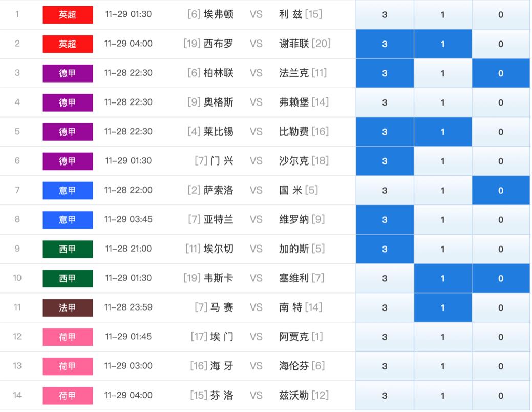Screen dimensions: 532x412
Task: Open away team 国米
Action: pos(290,190)
